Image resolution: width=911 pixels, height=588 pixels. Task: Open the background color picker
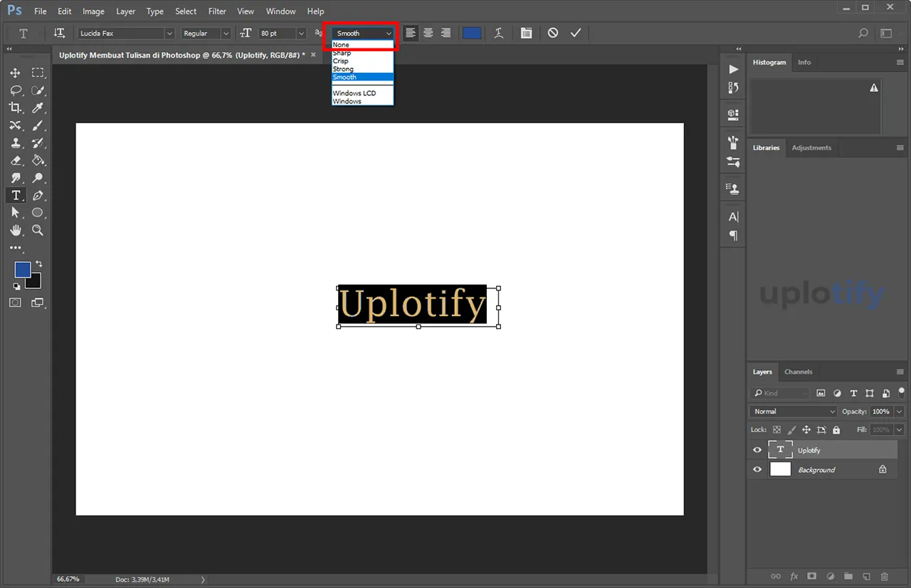[34, 283]
